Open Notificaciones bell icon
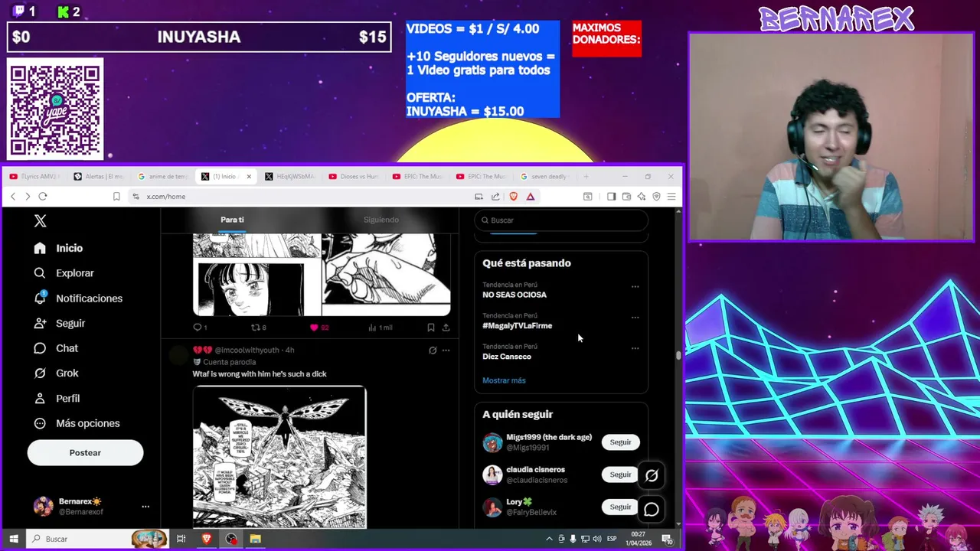This screenshot has width=980, height=551. point(40,298)
